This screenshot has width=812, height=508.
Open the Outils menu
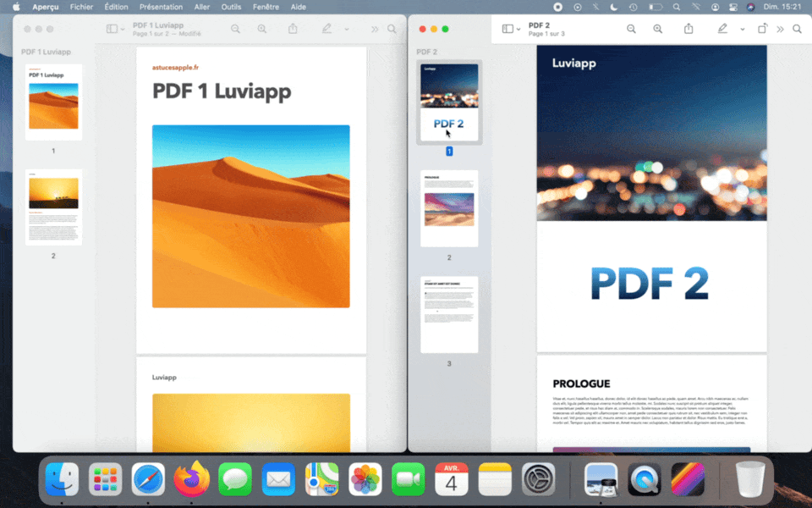tap(231, 7)
